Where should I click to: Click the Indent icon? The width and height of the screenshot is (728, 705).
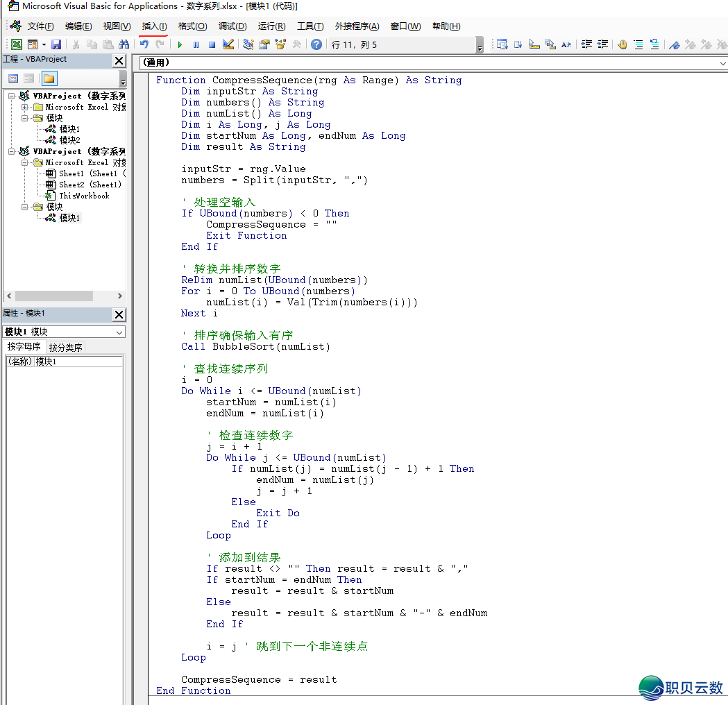pyautogui.click(x=586, y=44)
